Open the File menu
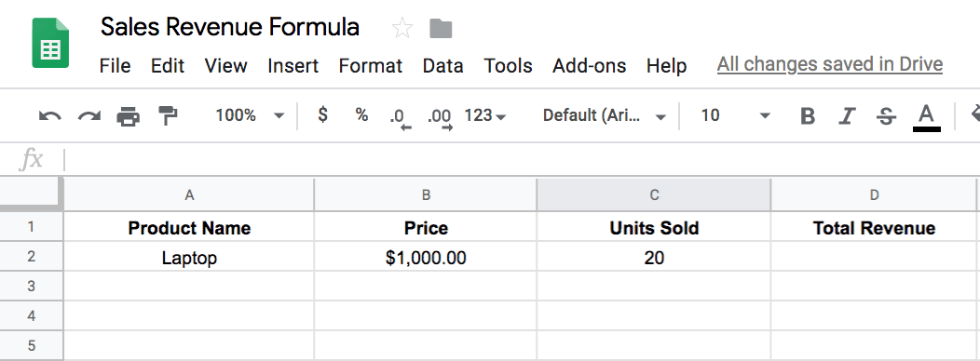The width and height of the screenshot is (980, 361). tap(115, 65)
